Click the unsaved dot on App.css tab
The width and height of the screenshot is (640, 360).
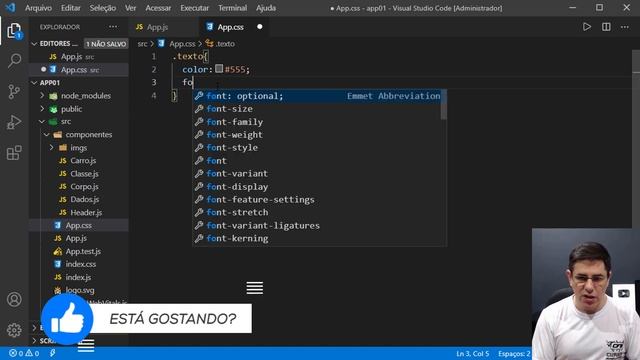point(260,27)
